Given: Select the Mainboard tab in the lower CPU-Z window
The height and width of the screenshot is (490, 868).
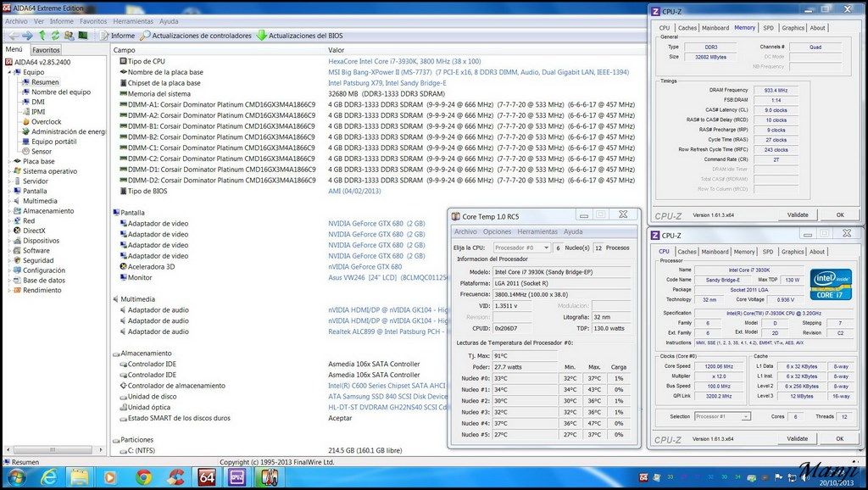Looking at the screenshot, I should coord(715,252).
